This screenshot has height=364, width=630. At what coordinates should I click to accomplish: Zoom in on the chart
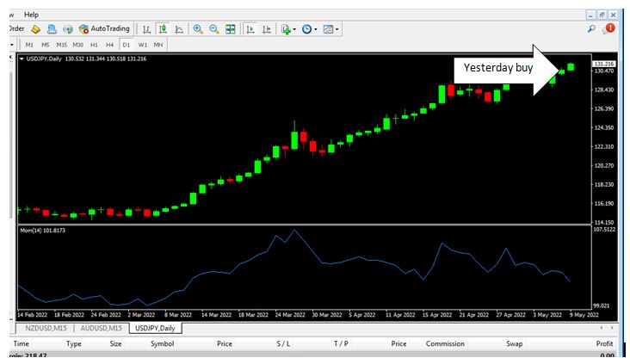(198, 29)
